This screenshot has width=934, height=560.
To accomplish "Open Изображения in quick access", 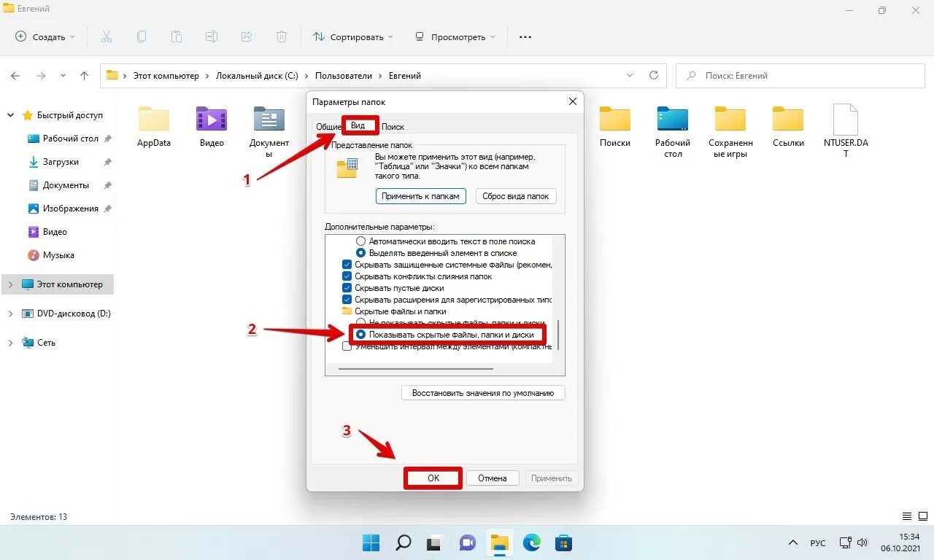I will [70, 209].
